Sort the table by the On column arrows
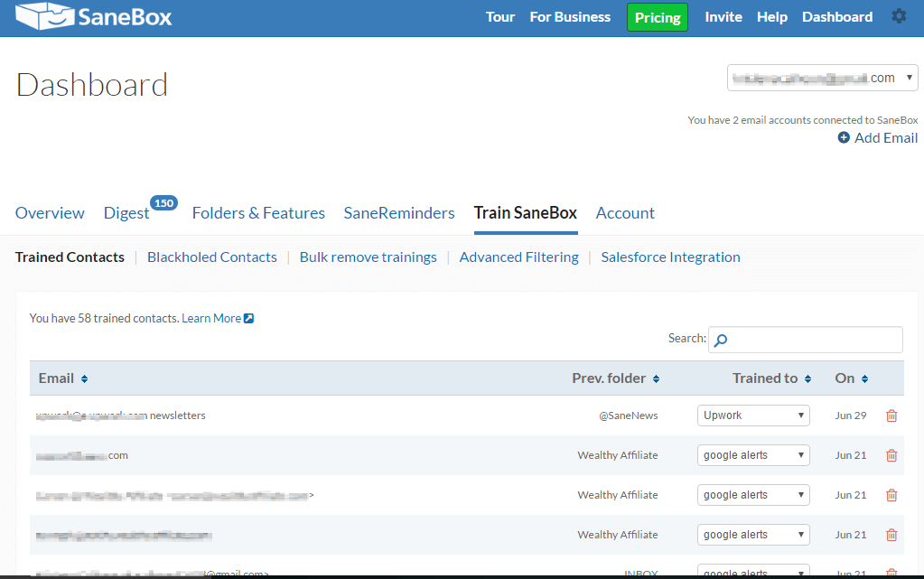Viewport: 924px width, 579px height. tap(864, 378)
